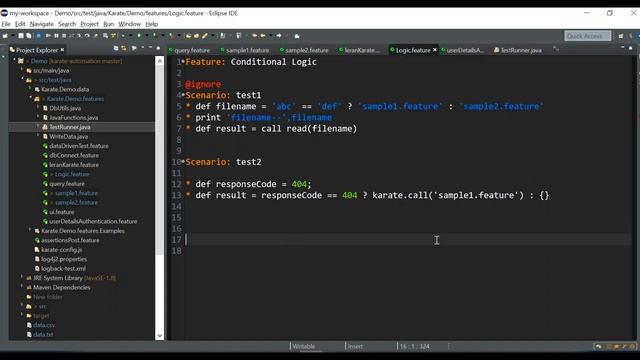Select JavaFunctions.java in the tree

pyautogui.click(x=73, y=118)
